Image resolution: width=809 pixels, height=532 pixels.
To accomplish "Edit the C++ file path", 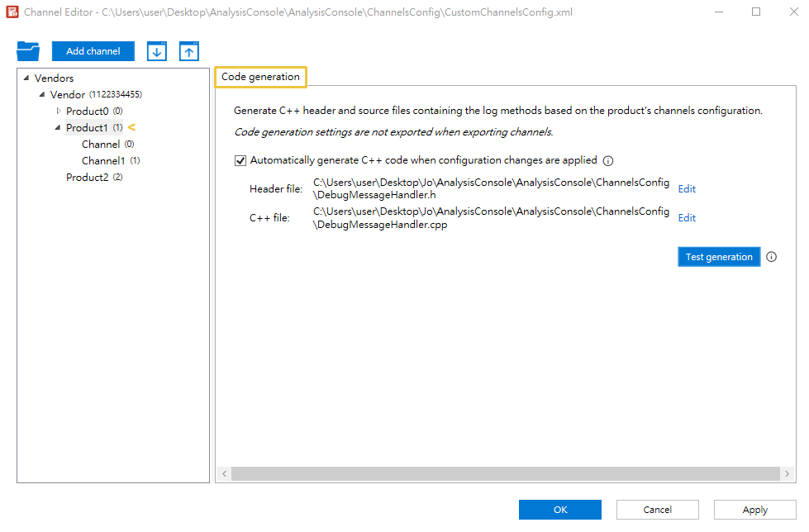I will pos(687,218).
